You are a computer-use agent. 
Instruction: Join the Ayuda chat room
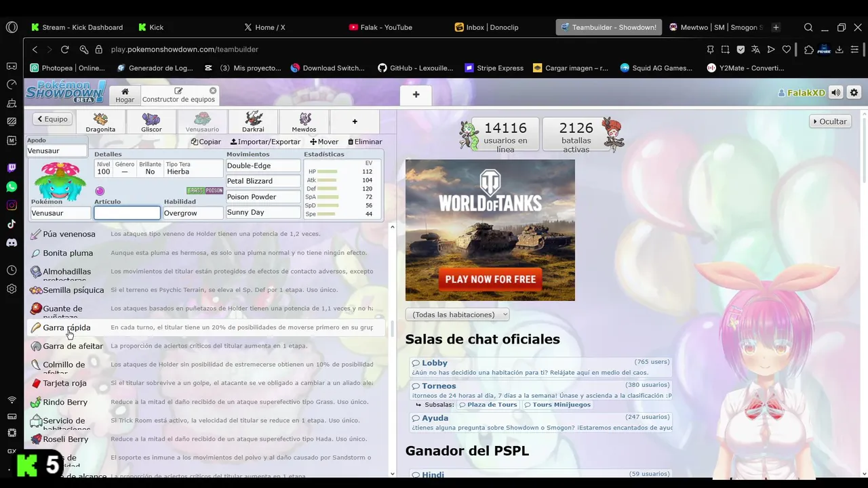[x=540, y=423]
